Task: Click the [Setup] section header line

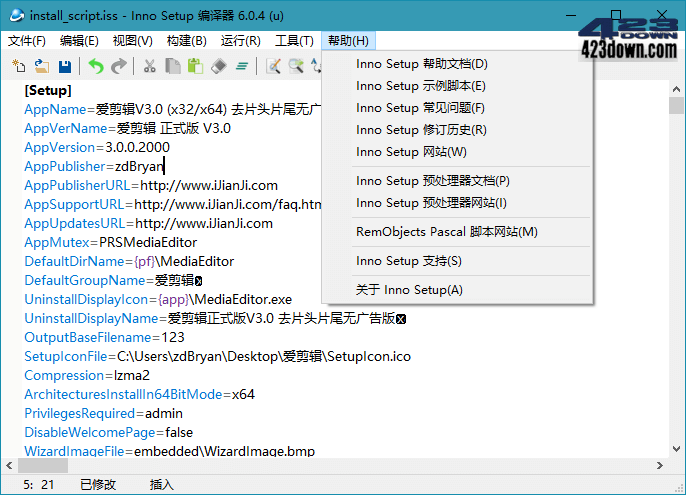Action: coord(48,90)
